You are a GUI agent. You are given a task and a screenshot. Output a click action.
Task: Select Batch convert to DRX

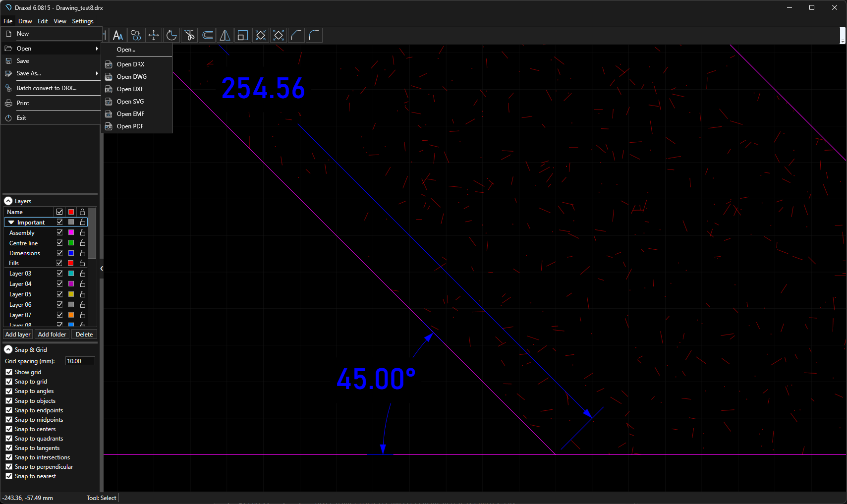pyautogui.click(x=51, y=88)
